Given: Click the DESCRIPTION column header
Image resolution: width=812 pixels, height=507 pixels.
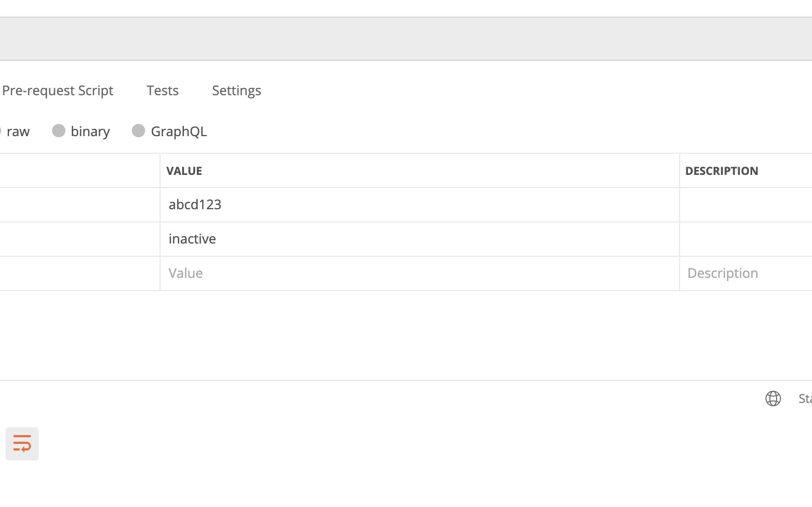Looking at the screenshot, I should pos(722,170).
